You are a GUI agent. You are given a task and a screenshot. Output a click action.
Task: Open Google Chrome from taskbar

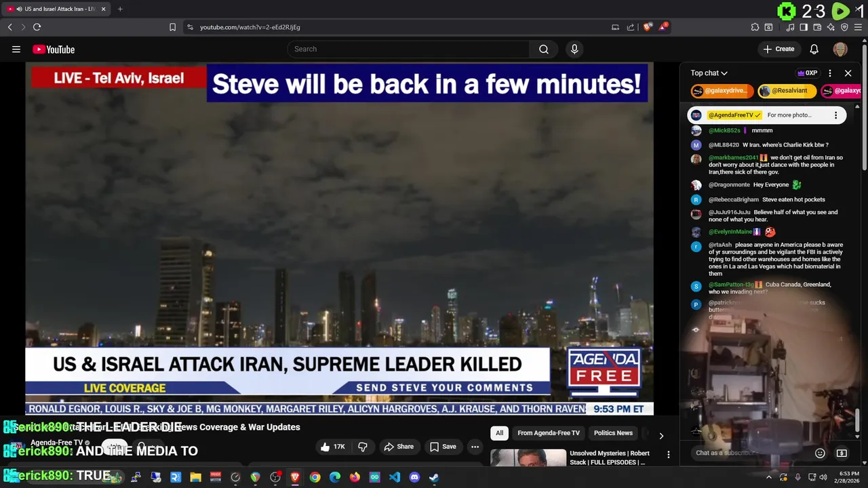point(315,477)
